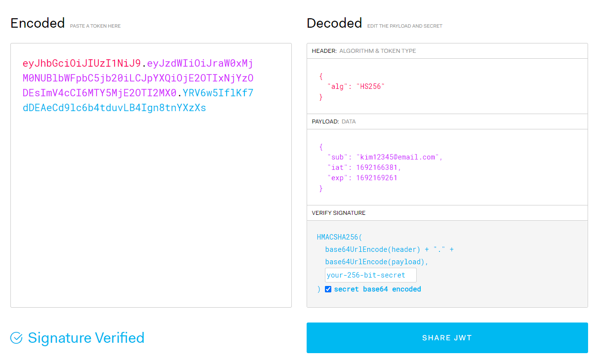Screen dimensions: 595x364
Task: Click the Signature Verified checkmark icon
Action: pos(16,338)
